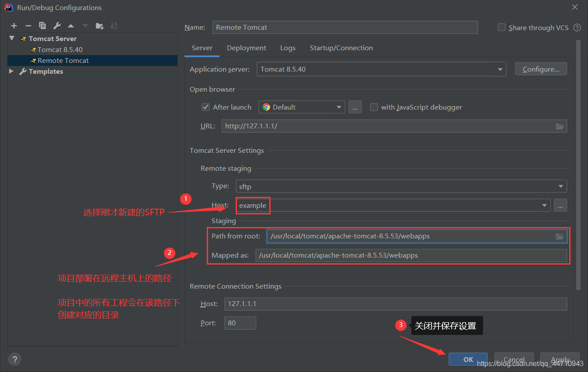
Task: Open Application server dropdown
Action: (381, 69)
